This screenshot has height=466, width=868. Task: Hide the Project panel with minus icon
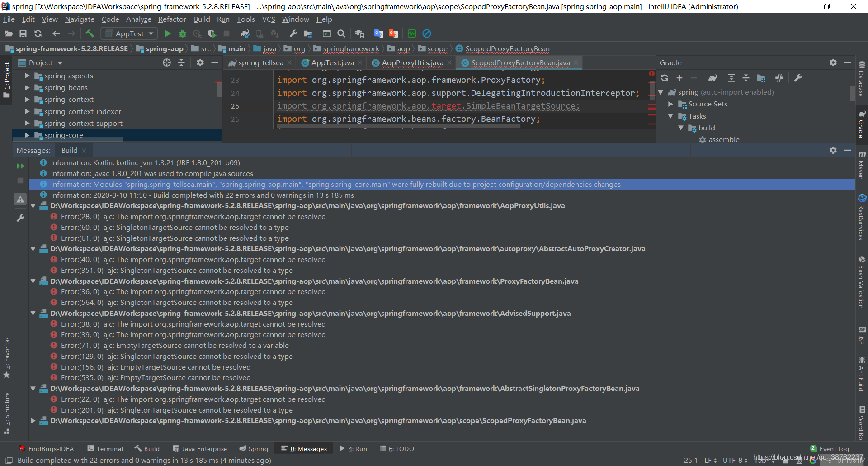point(215,62)
